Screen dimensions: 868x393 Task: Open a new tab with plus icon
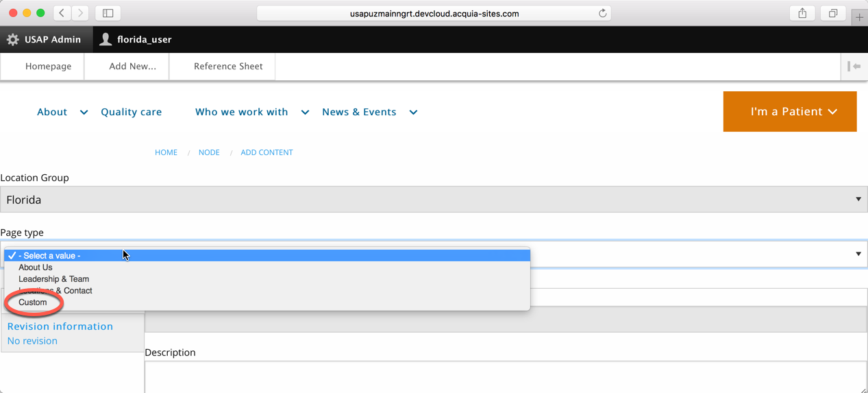(x=859, y=16)
